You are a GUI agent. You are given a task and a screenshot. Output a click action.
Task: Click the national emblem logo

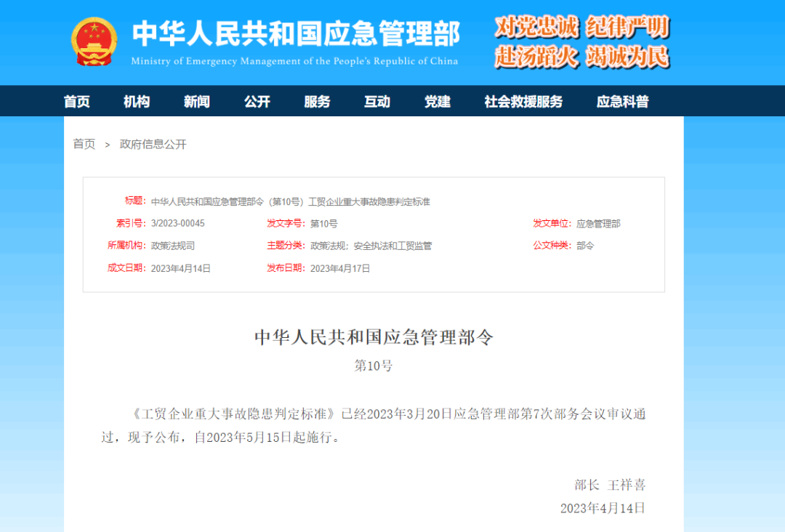tap(94, 42)
